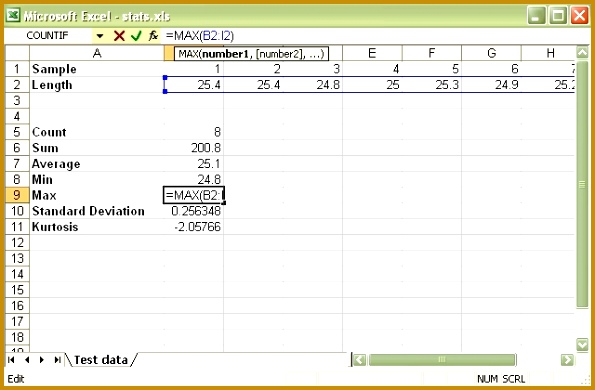The width and height of the screenshot is (595, 390).
Task: Select the column A header
Action: click(x=97, y=53)
